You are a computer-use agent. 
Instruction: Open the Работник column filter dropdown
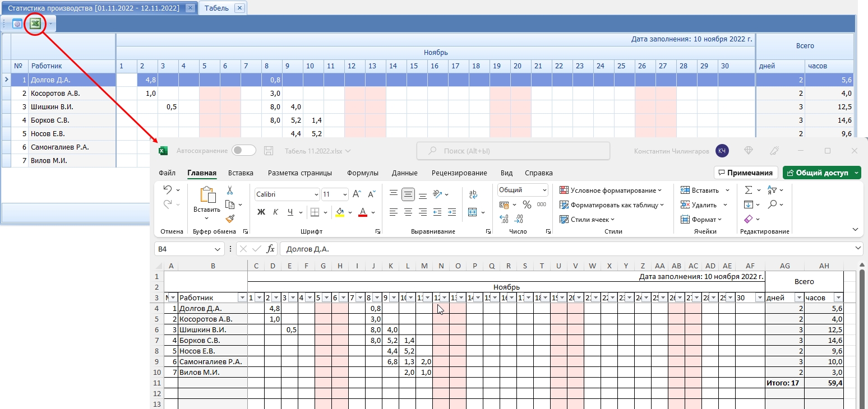click(x=242, y=298)
